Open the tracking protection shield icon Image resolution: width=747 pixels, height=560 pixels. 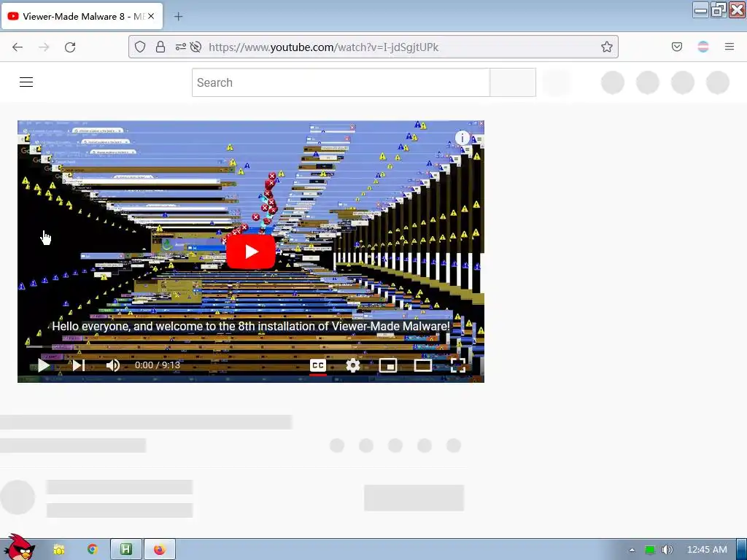[x=139, y=47]
